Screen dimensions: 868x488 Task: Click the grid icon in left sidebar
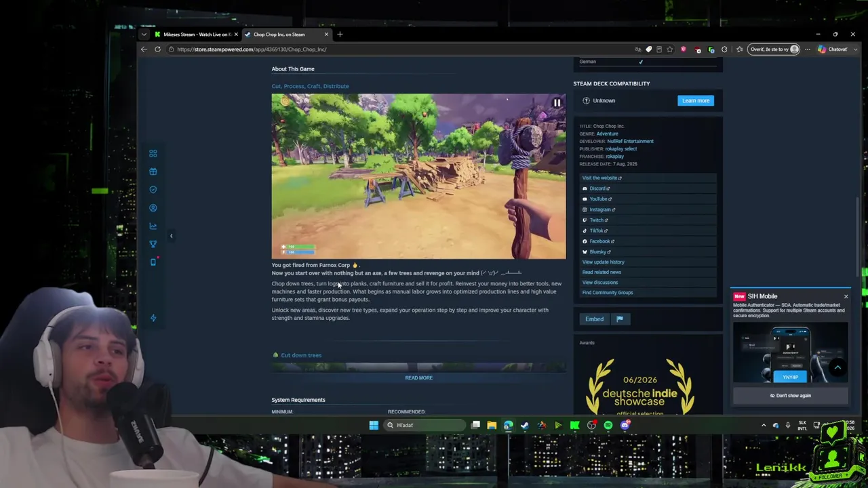coord(153,154)
